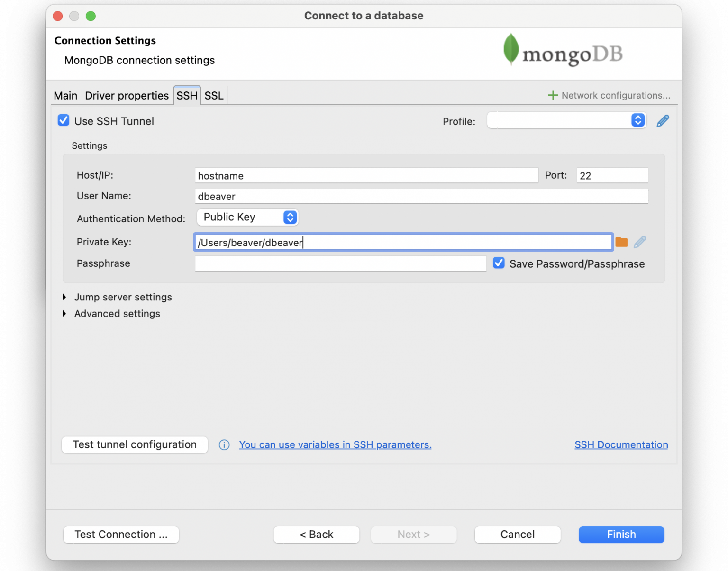Open the SSH Documentation link
Viewport: 728px width, 571px height.
coord(621,444)
